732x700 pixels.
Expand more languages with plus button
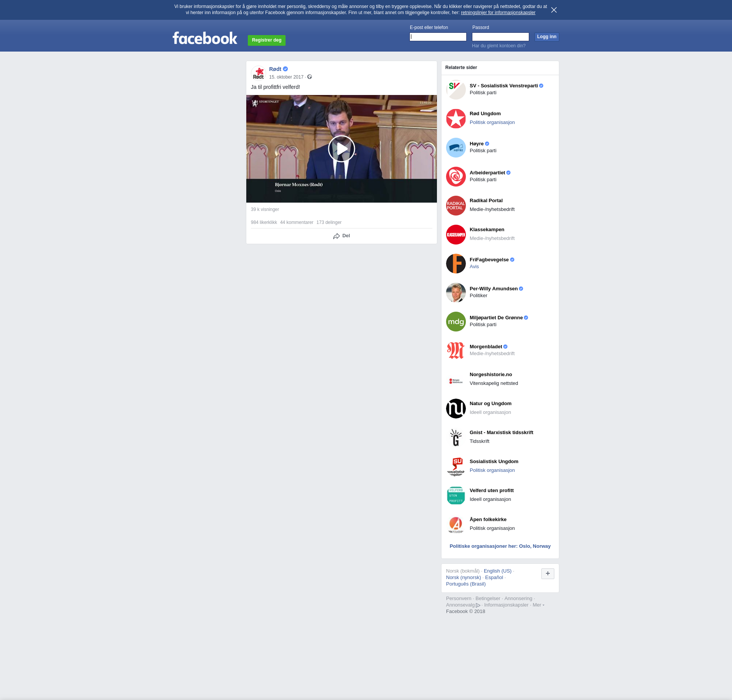[x=547, y=573]
